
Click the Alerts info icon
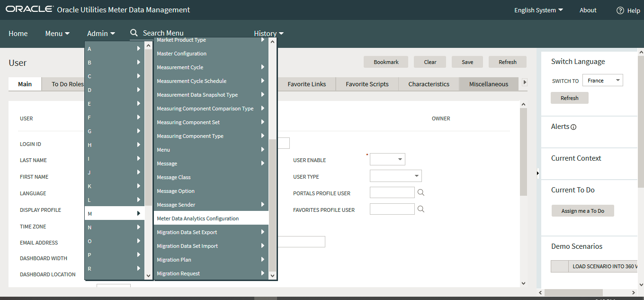point(574,126)
